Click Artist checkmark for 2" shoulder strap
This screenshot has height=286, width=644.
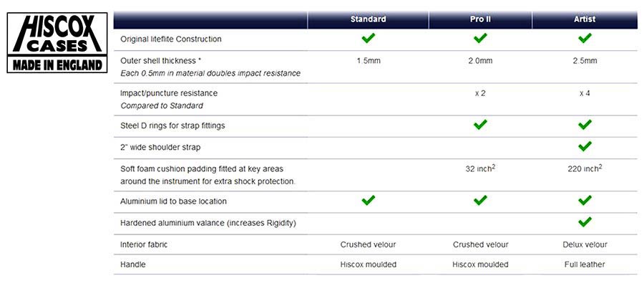click(585, 146)
